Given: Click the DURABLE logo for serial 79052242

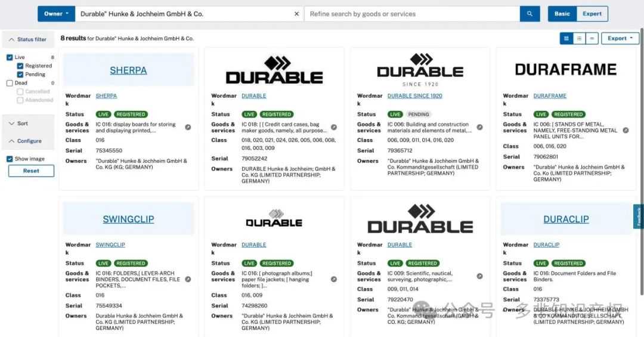Looking at the screenshot, I should pos(274,69).
